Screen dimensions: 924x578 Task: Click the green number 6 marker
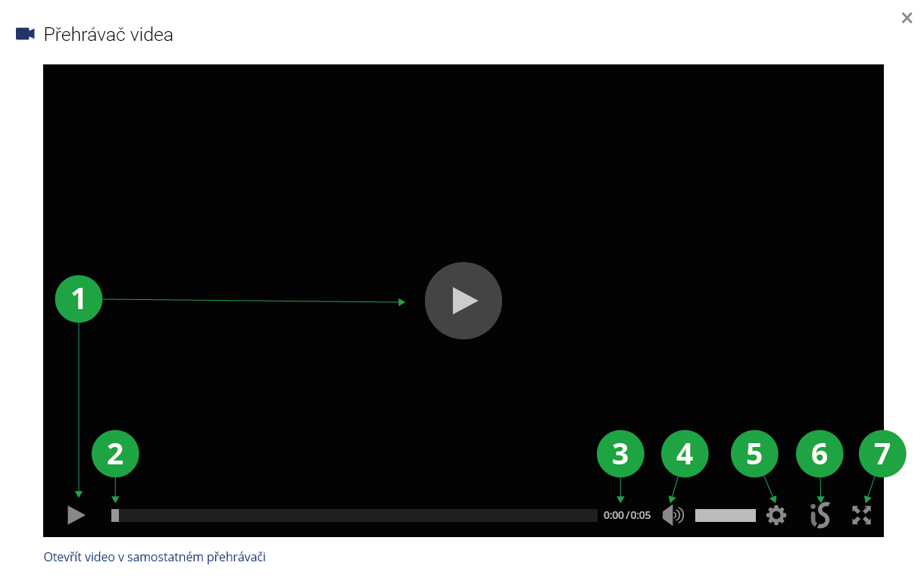819,454
